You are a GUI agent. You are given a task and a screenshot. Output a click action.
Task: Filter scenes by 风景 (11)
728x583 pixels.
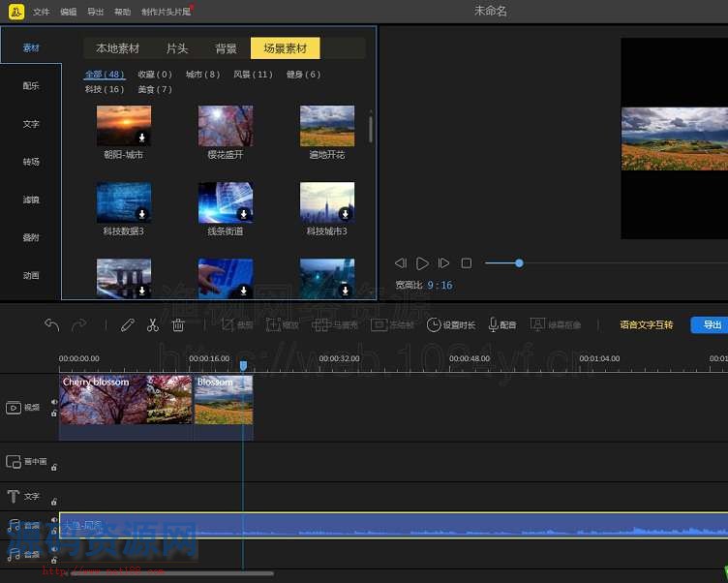coord(253,75)
